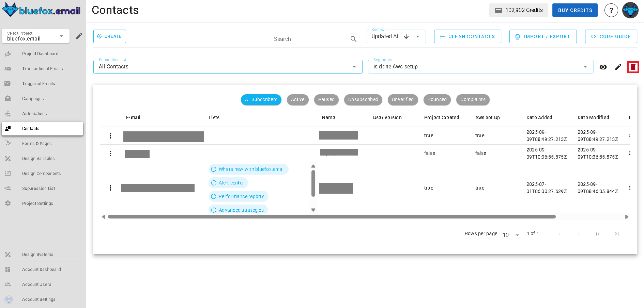
Task: Click the BUY CREDITS button
Action: point(575,10)
